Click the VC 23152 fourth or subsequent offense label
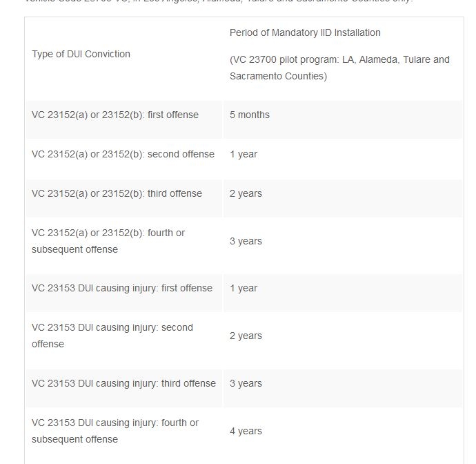This screenshot has height=464, width=476. click(x=108, y=241)
